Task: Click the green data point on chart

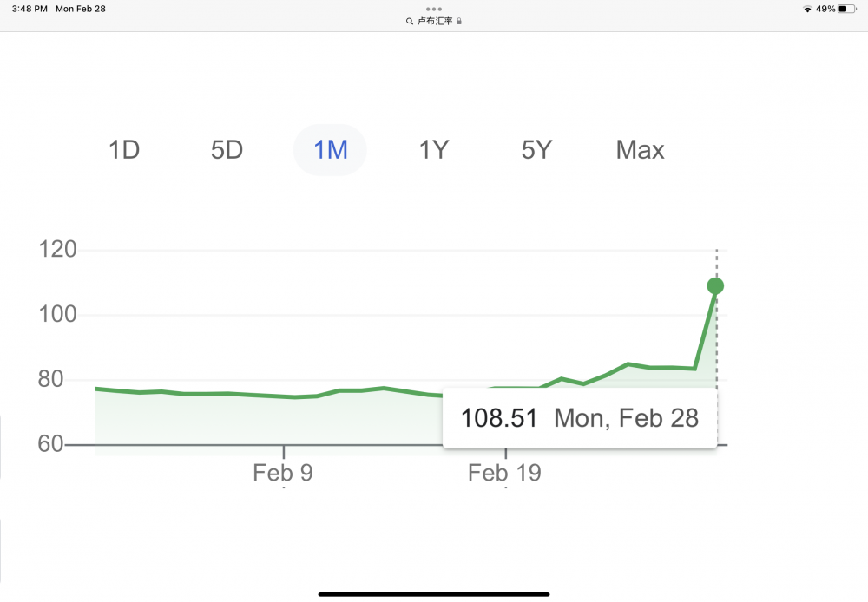Action: (715, 286)
